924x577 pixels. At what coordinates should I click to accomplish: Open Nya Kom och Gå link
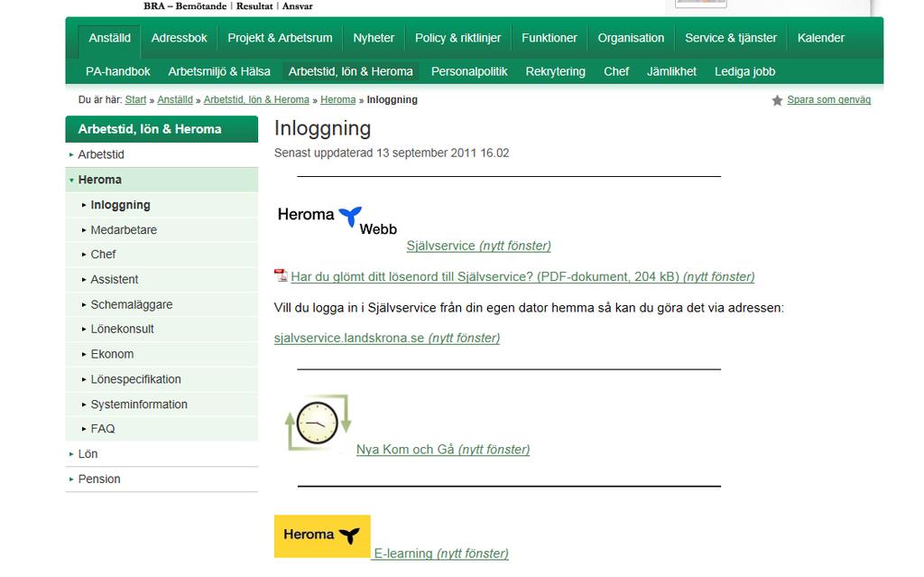(x=442, y=450)
